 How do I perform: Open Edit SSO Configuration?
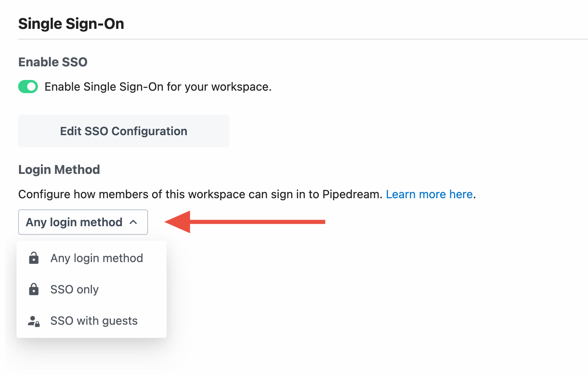coord(124,131)
